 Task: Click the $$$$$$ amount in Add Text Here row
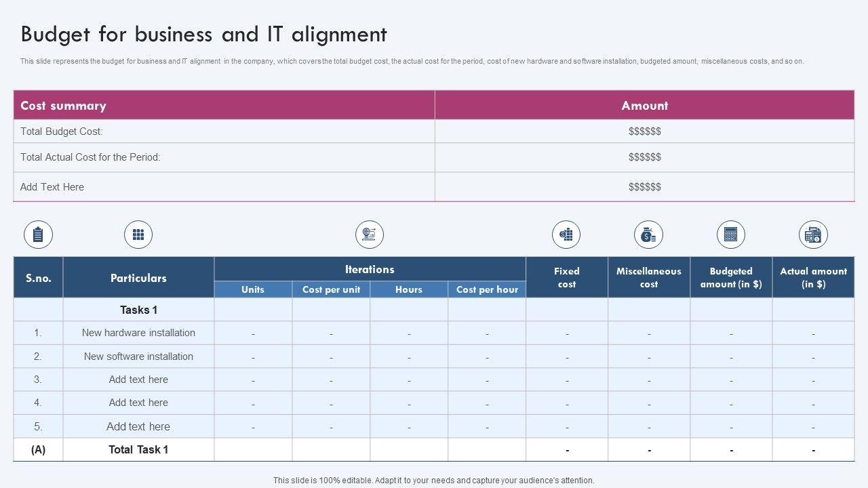pyautogui.click(x=644, y=187)
